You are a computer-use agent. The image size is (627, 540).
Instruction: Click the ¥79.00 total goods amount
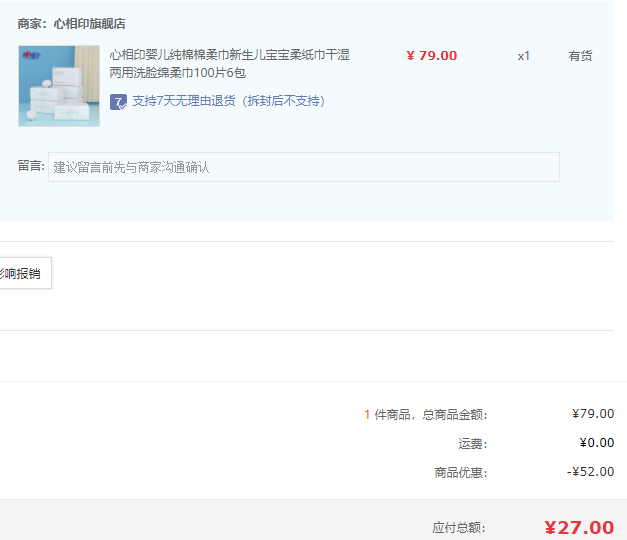592,413
